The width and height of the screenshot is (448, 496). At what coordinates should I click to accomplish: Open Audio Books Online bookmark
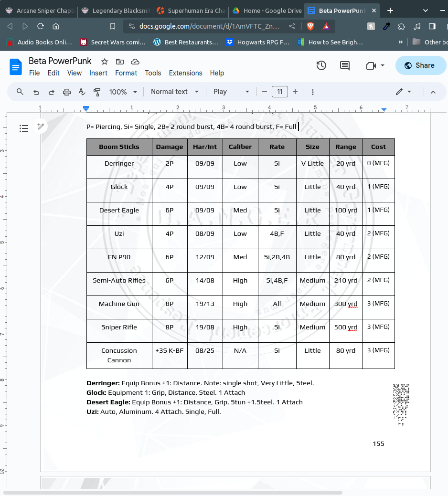pyautogui.click(x=39, y=42)
